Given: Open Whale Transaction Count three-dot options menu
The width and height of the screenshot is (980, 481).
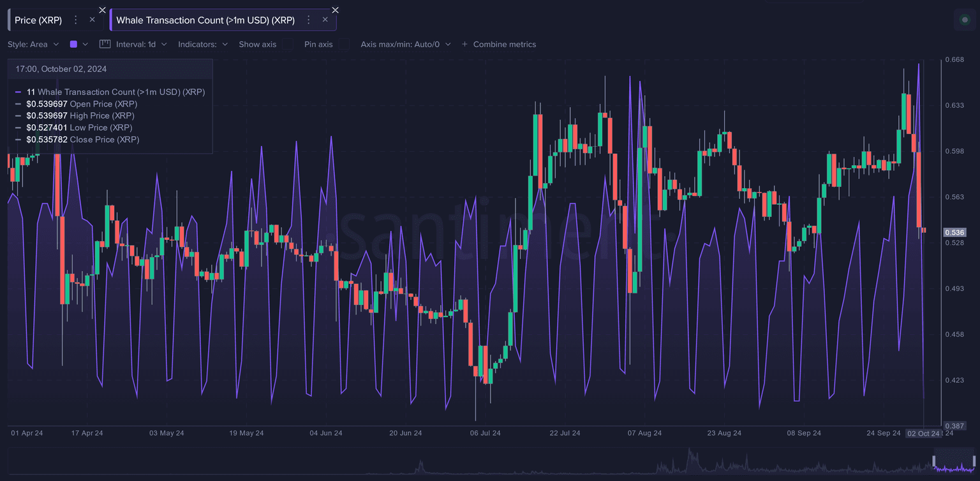Looking at the screenshot, I should 309,20.
